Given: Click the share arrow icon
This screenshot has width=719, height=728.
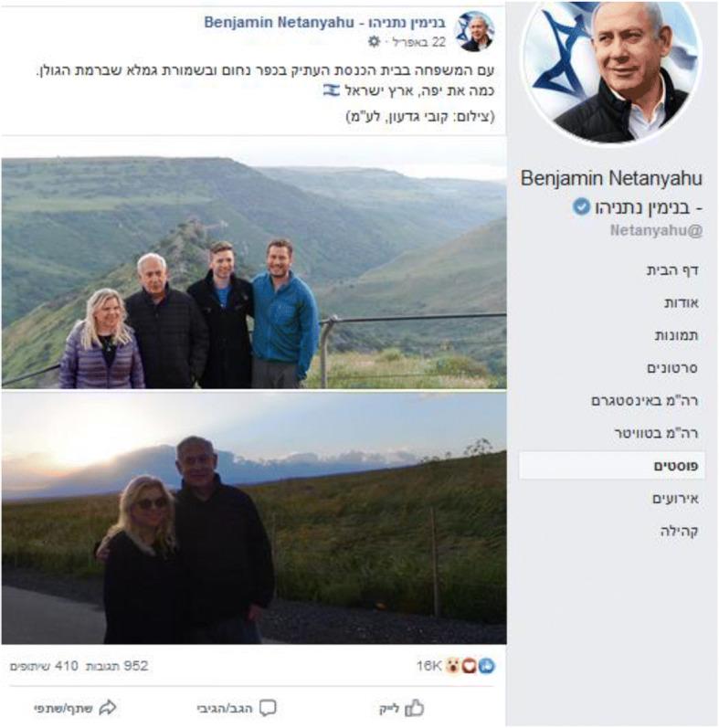Looking at the screenshot, I should (x=108, y=708).
